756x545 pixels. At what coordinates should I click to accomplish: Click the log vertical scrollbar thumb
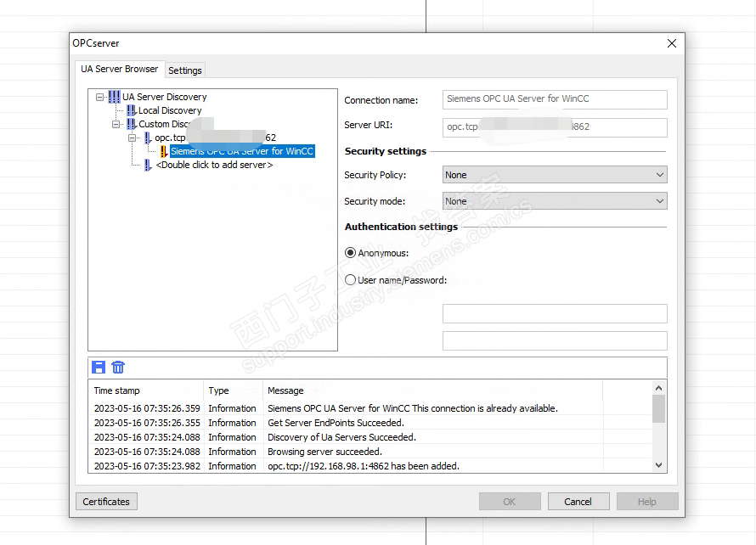point(658,408)
